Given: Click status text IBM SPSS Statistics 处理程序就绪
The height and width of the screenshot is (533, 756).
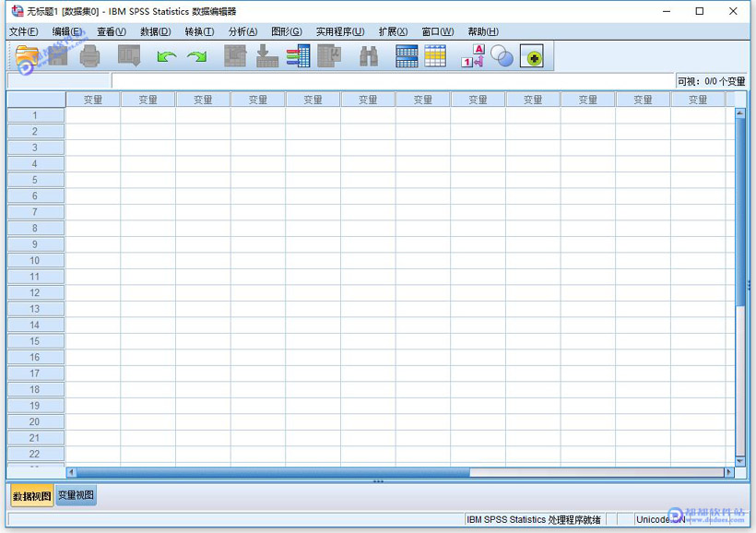Looking at the screenshot, I should click(534, 519).
